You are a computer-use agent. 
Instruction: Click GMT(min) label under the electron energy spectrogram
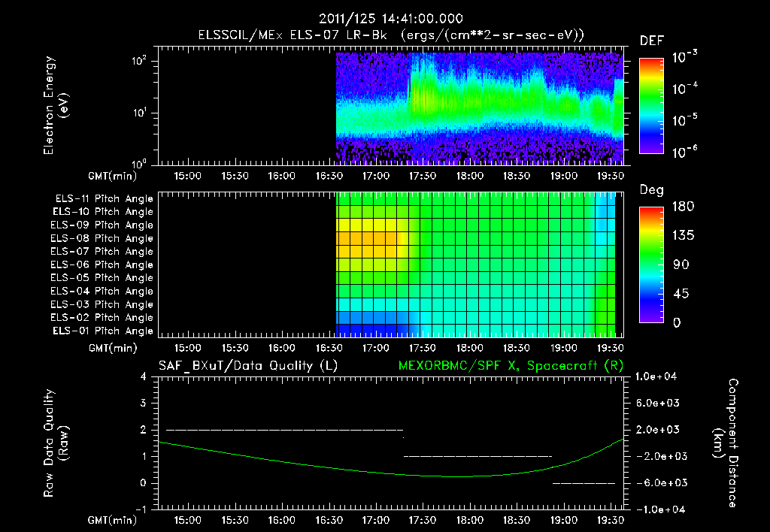pyautogui.click(x=113, y=176)
